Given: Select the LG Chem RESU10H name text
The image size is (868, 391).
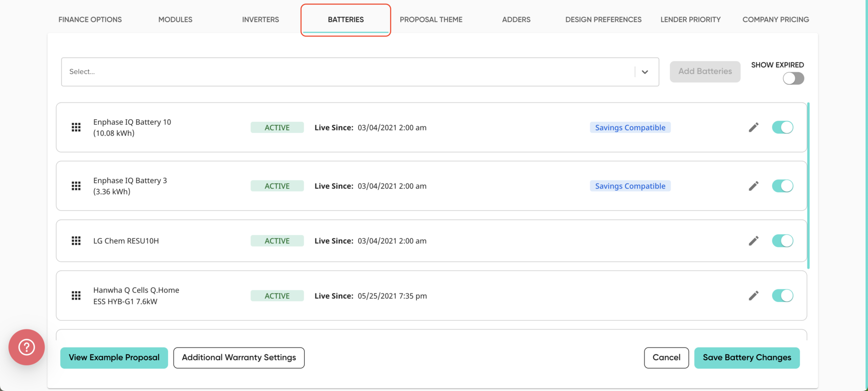Looking at the screenshot, I should (x=126, y=241).
